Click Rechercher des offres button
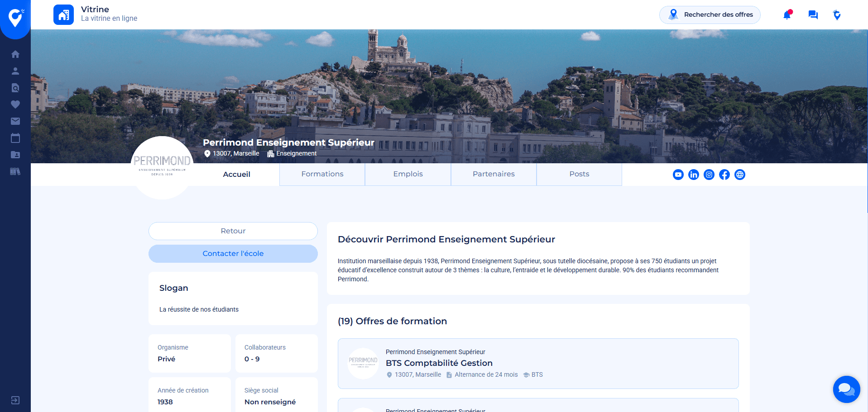The height and width of the screenshot is (412, 868). (x=710, y=15)
